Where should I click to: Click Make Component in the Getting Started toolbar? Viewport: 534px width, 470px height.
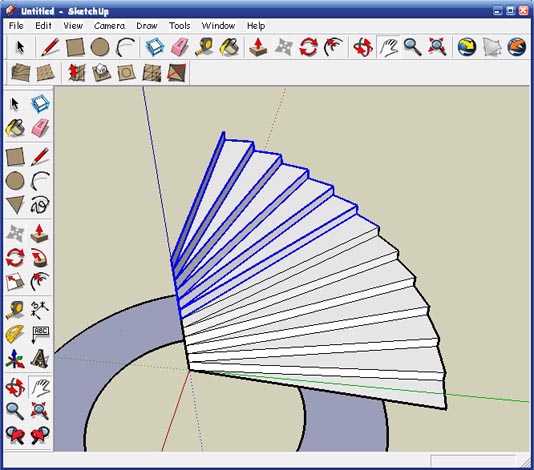point(155,47)
